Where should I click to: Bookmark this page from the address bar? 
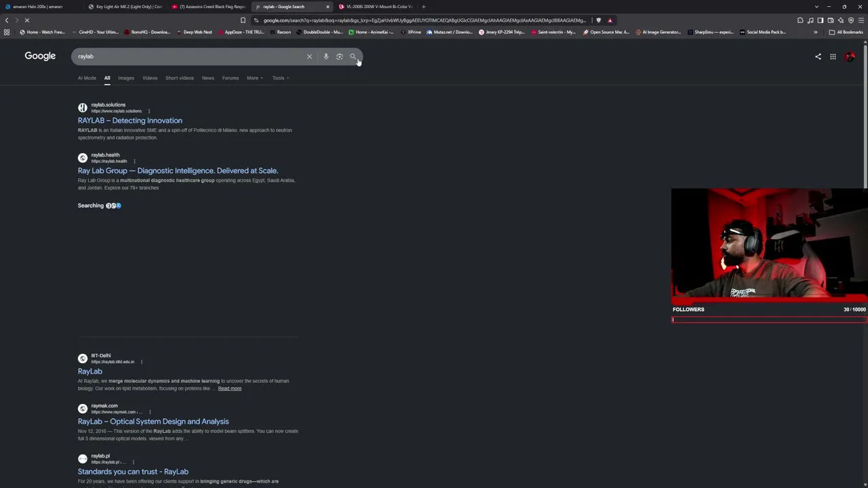pos(243,20)
